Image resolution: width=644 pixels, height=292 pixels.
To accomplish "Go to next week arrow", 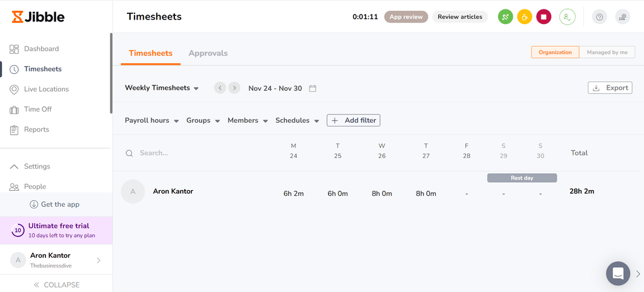I will tap(234, 88).
